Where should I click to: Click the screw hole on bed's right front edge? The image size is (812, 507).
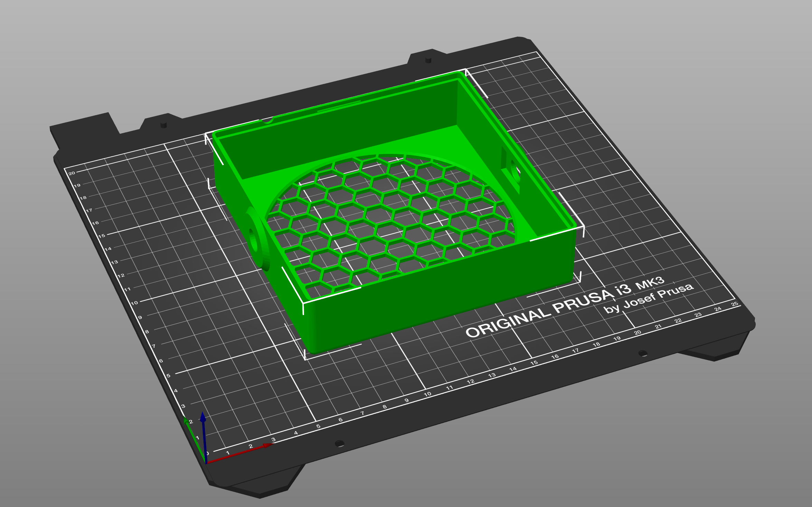click(643, 353)
